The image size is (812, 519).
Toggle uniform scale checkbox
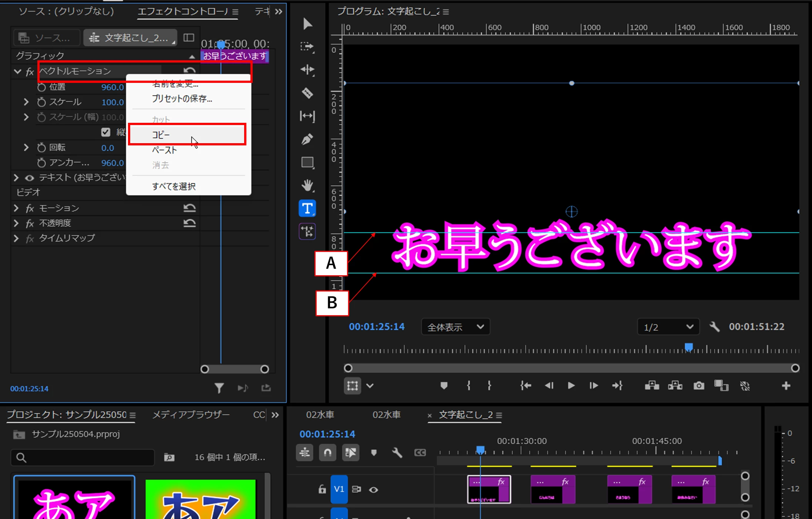[x=106, y=132]
